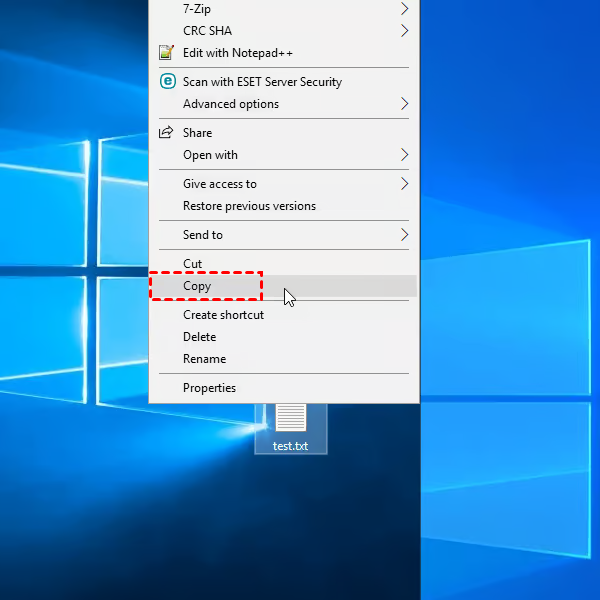Select Copy in the context menu
The width and height of the screenshot is (600, 600).
197,286
